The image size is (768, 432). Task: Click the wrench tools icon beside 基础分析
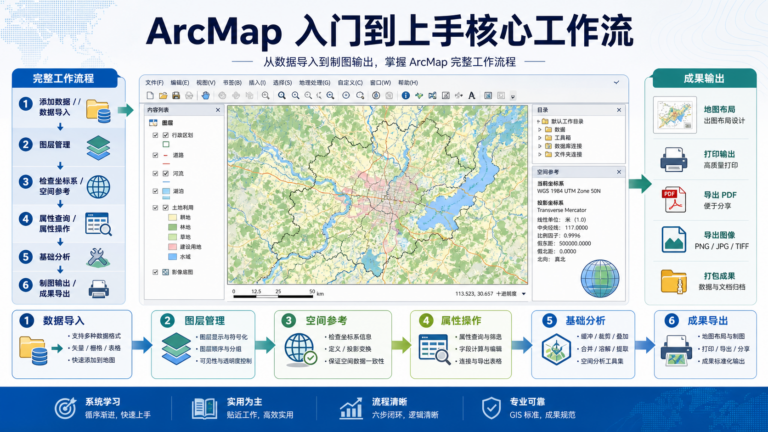pyautogui.click(x=97, y=258)
